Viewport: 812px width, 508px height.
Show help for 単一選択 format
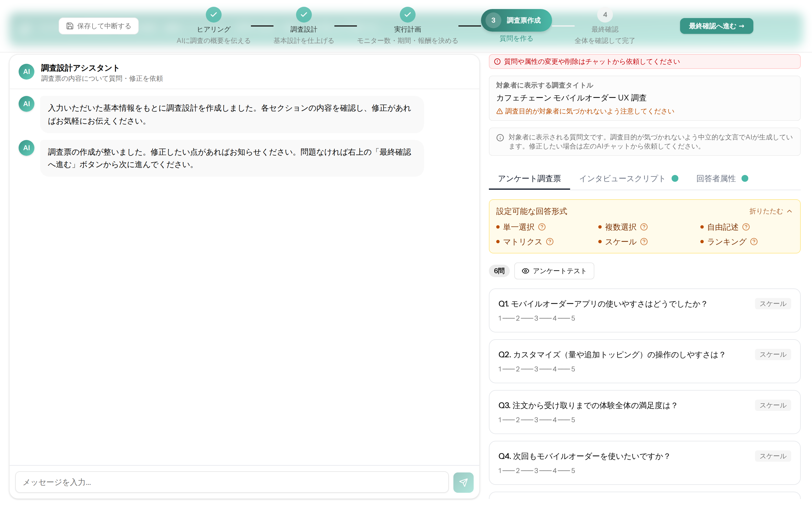tap(542, 227)
